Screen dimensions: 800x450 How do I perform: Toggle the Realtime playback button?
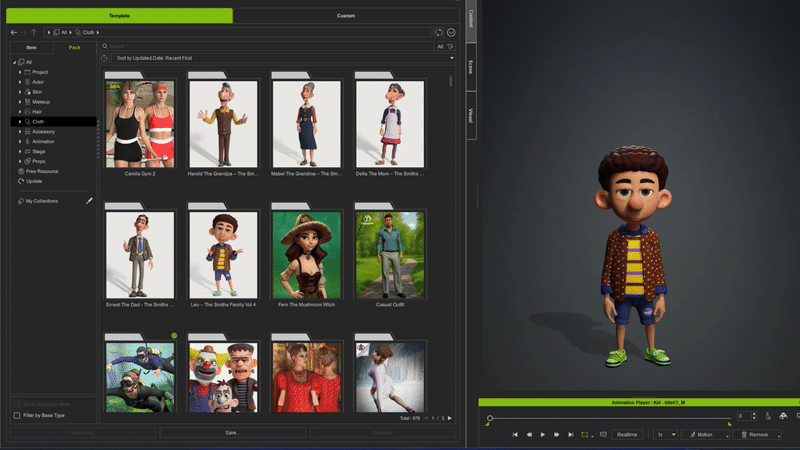coord(627,435)
